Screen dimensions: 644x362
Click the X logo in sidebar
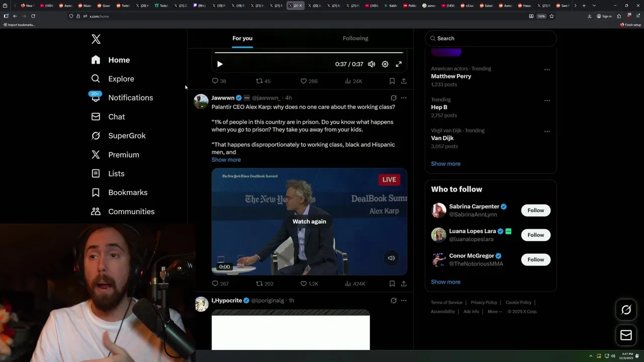(96, 39)
